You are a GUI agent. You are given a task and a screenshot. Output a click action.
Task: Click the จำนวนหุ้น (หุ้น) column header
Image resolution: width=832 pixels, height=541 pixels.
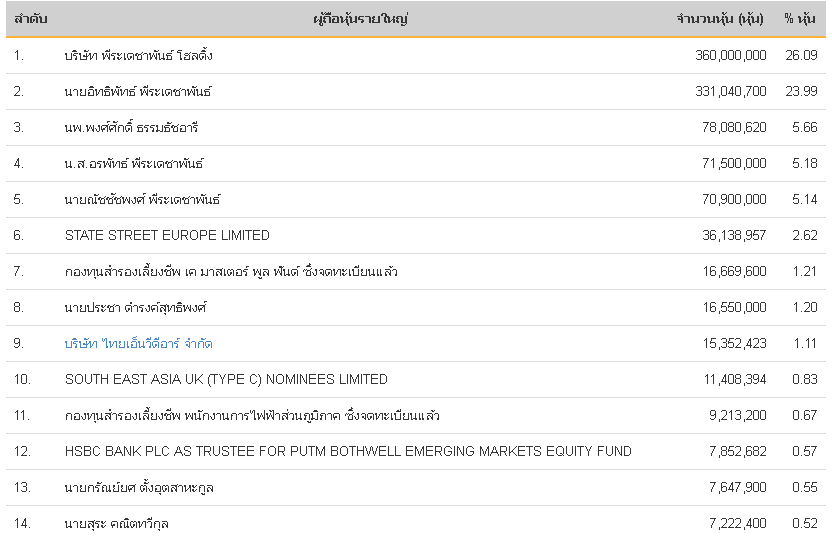point(720,19)
